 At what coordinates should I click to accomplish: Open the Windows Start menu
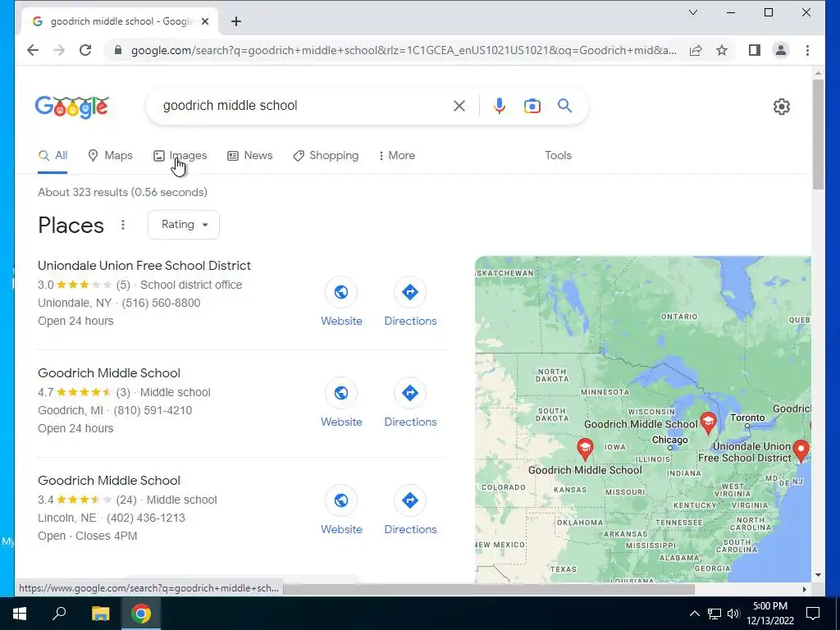[x=20, y=614]
